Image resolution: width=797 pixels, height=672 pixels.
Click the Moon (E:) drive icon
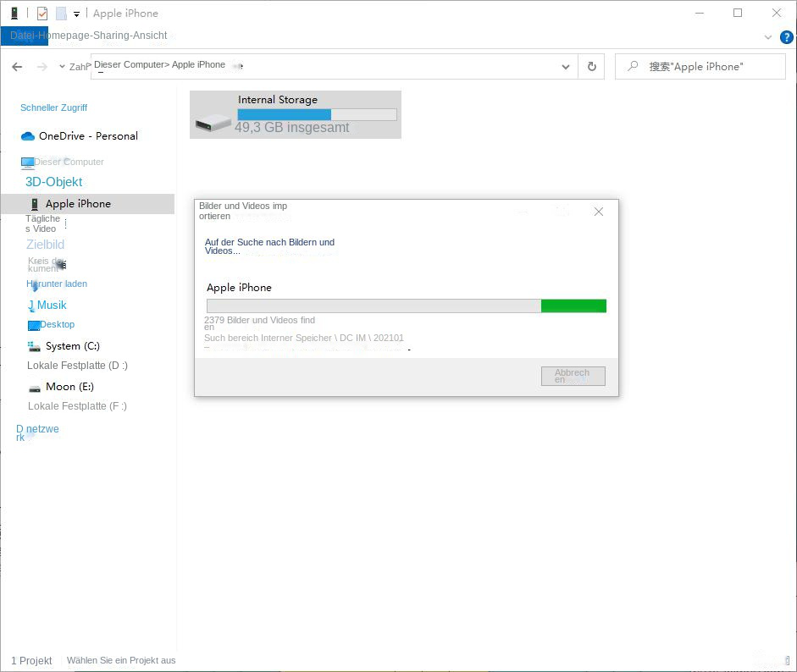click(x=35, y=387)
